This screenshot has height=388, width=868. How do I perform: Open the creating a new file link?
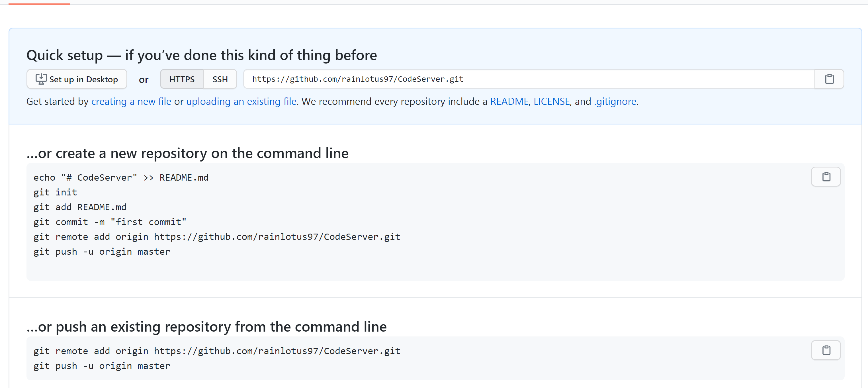131,101
